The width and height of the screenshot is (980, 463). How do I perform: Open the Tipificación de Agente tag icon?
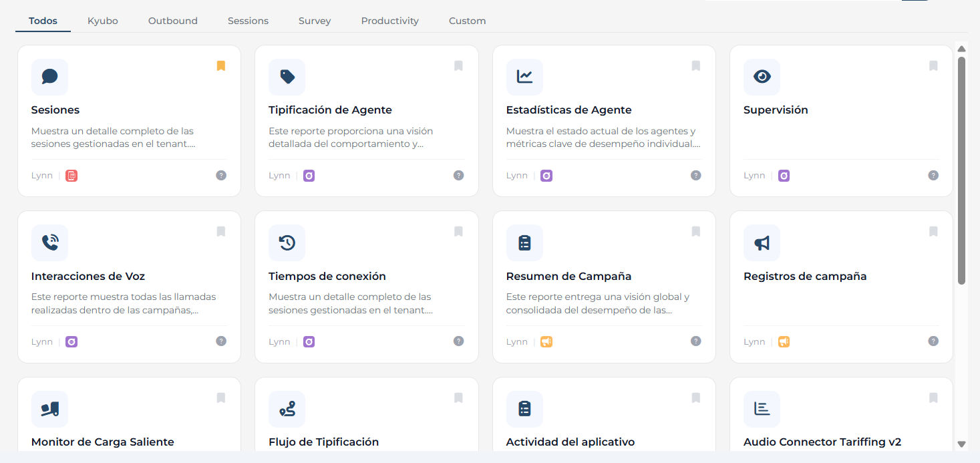pyautogui.click(x=287, y=77)
